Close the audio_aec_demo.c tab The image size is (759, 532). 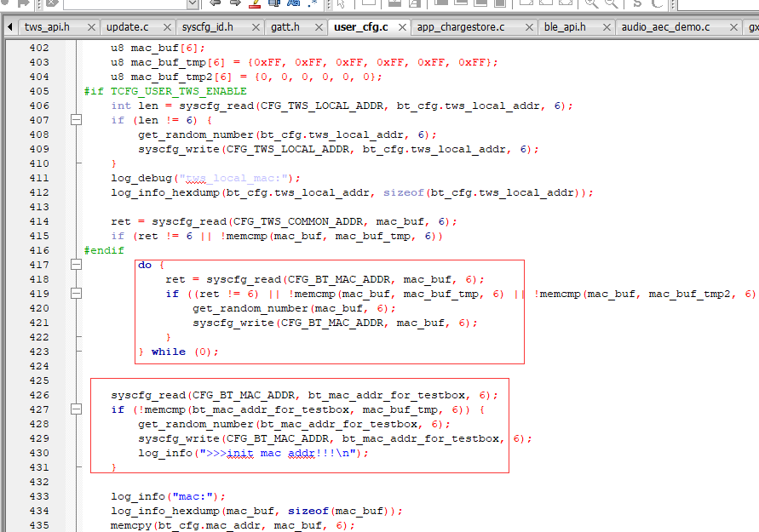733,27
